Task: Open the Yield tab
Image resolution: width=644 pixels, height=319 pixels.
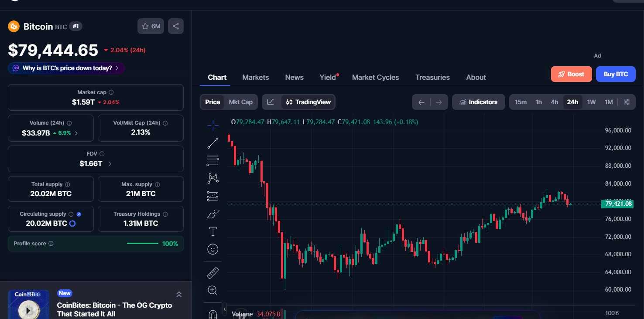Action: pyautogui.click(x=328, y=77)
